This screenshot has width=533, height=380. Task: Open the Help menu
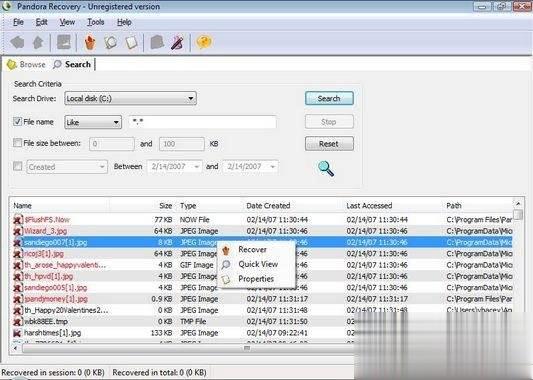tap(124, 22)
